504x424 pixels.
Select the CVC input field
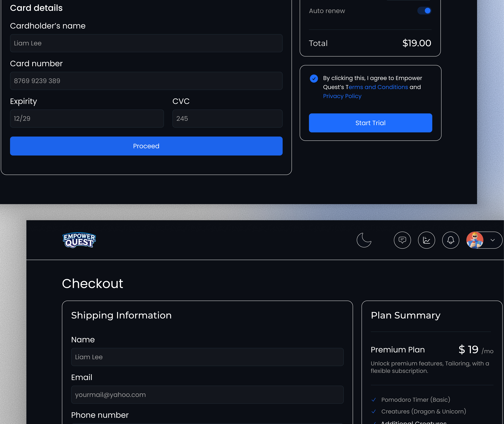[x=227, y=118]
